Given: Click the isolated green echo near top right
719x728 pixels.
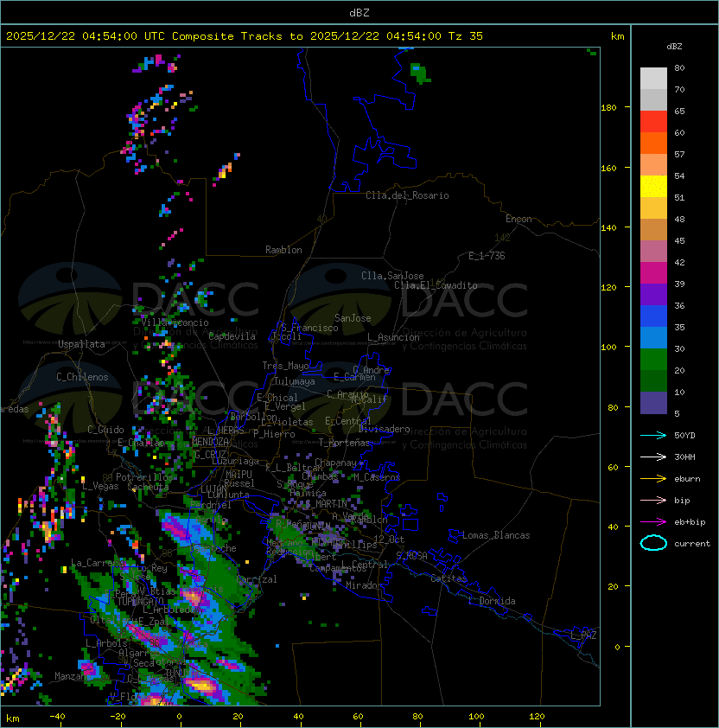Looking at the screenshot, I should [421, 73].
